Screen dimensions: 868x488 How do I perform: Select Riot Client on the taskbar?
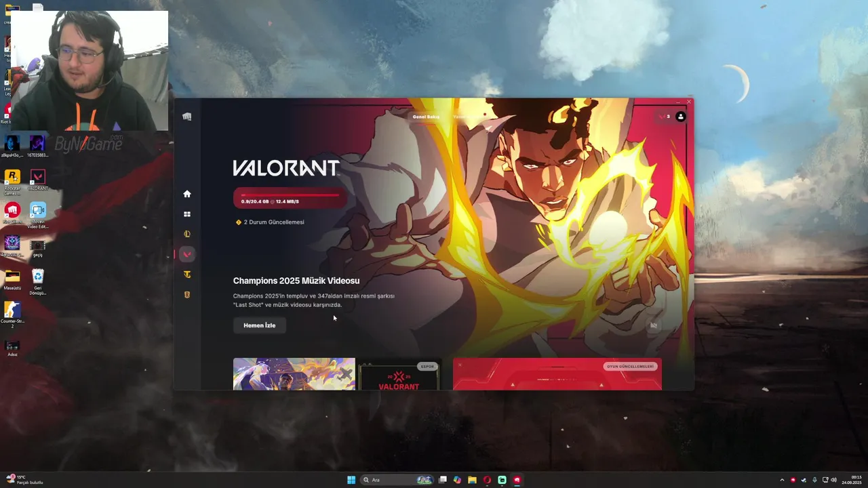coord(517,480)
